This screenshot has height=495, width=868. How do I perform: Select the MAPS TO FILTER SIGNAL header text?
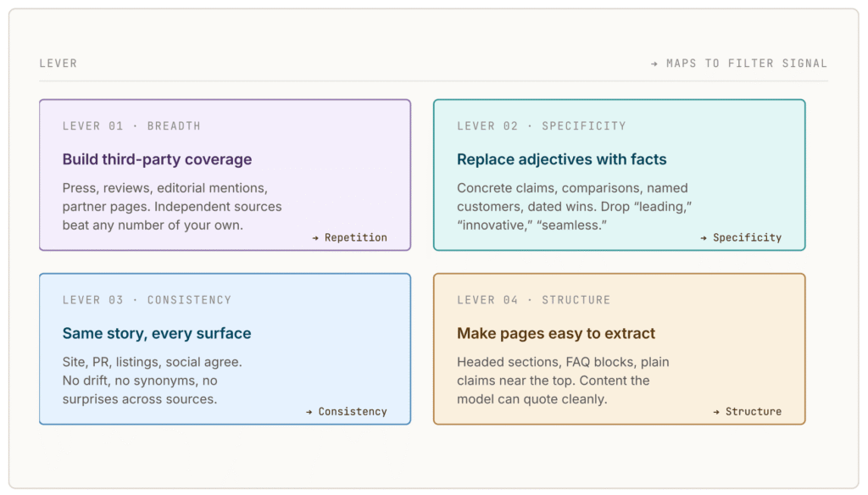coord(747,64)
